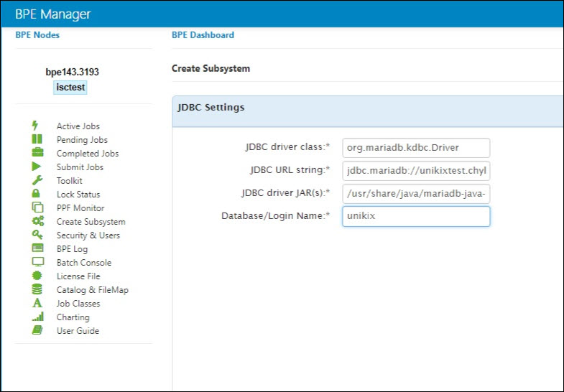Click the BPE Nodes link
The height and width of the screenshot is (392, 564).
pos(37,35)
